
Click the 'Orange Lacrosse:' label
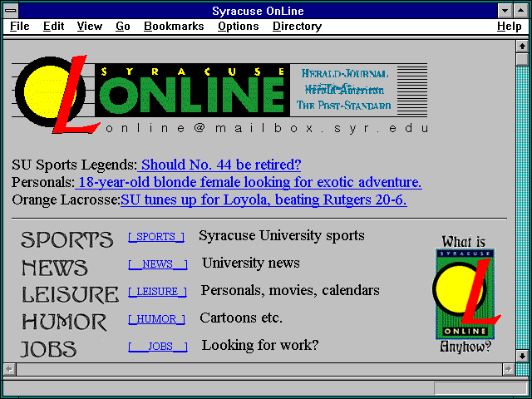(66, 199)
